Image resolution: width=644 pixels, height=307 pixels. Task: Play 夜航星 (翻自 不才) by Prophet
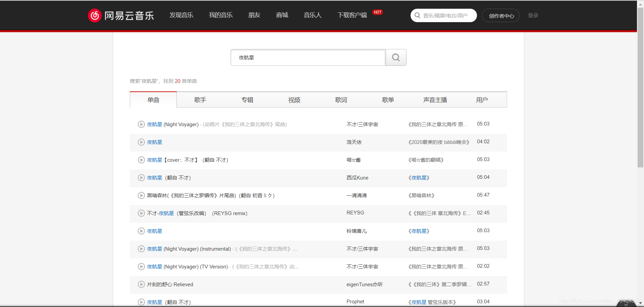(x=141, y=302)
